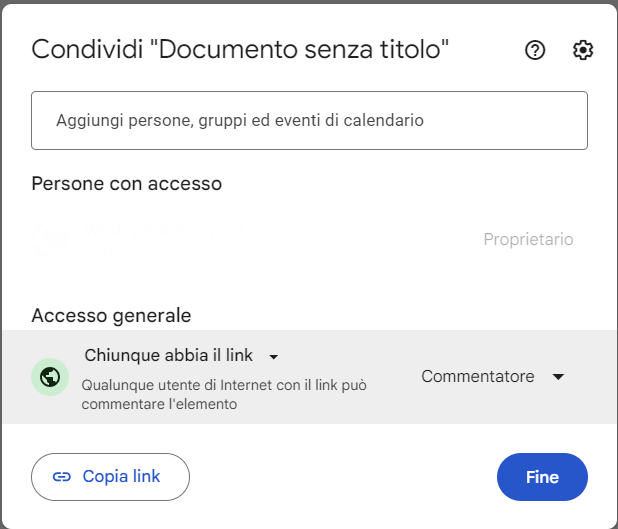Click the green globe public-access icon

(50, 377)
